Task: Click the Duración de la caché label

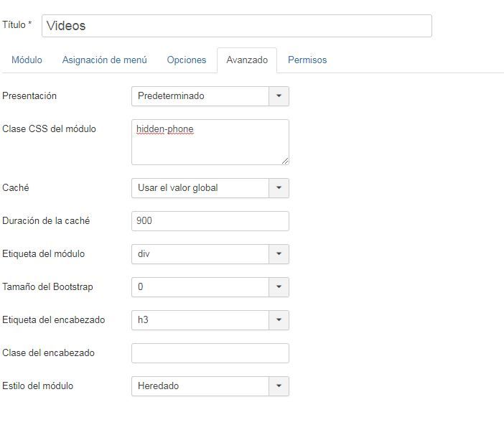Action: click(x=46, y=220)
